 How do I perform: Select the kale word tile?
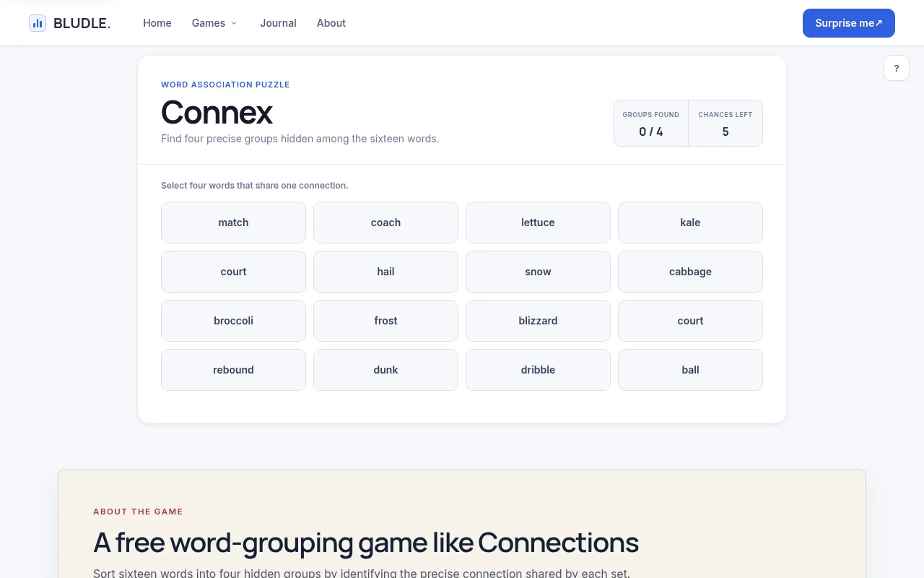pyautogui.click(x=690, y=223)
